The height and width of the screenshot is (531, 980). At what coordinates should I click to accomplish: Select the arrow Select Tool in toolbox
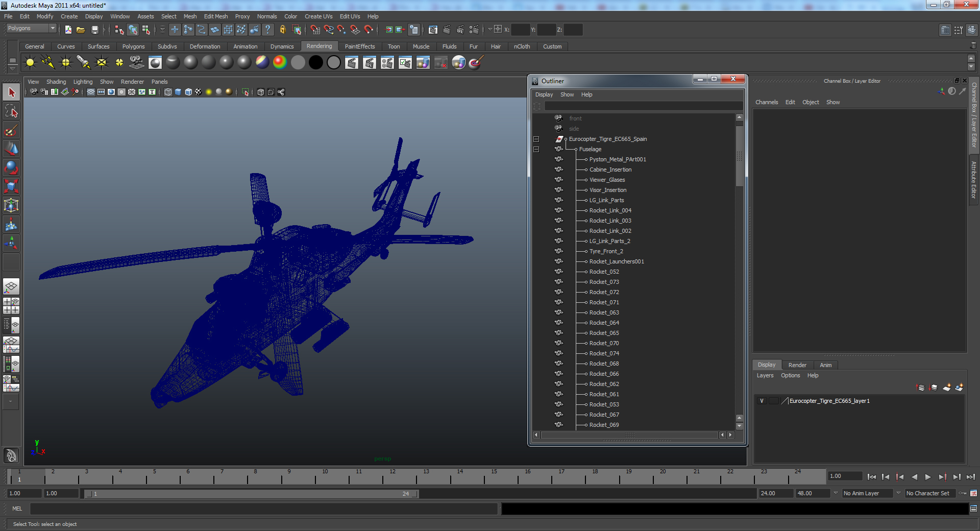tap(11, 92)
